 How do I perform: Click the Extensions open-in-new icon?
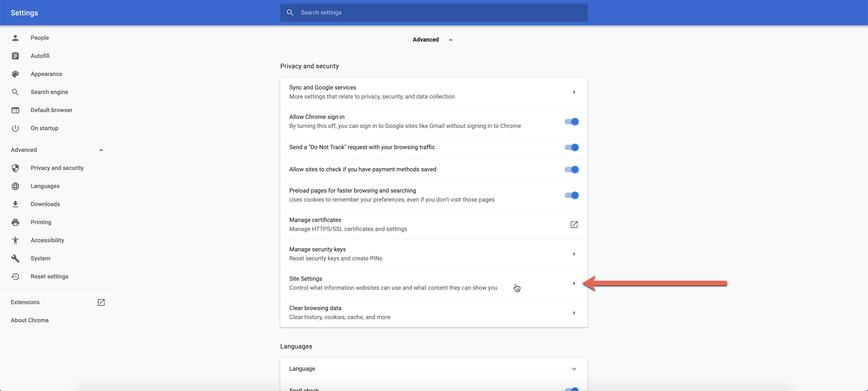[101, 302]
